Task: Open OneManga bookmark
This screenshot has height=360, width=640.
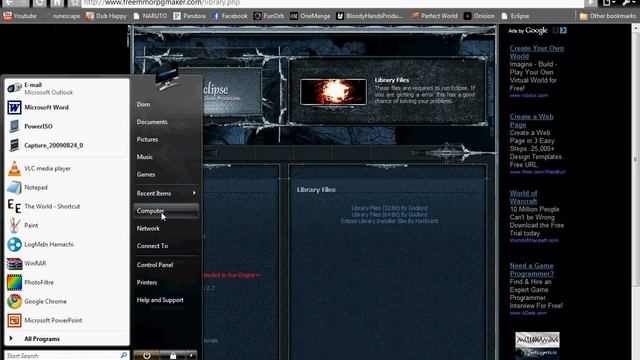Action: tap(310, 16)
